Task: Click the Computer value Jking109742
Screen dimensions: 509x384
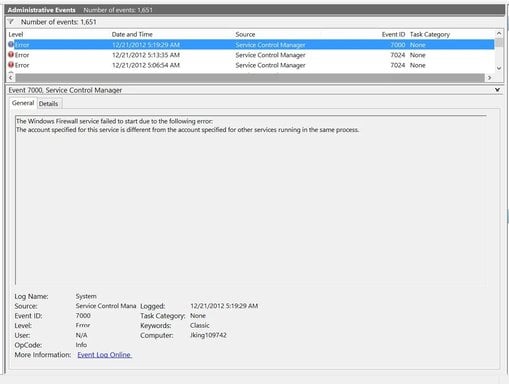Action: [x=208, y=335]
